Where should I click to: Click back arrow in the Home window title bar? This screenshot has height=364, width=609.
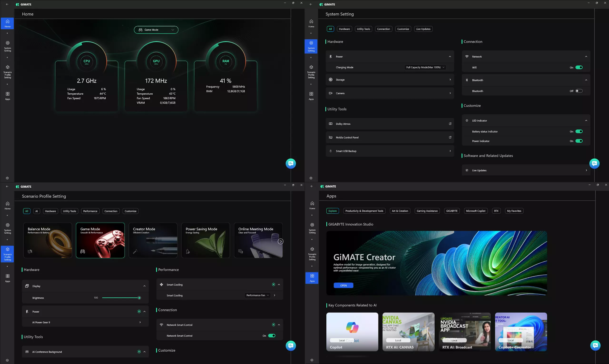tap(7, 5)
